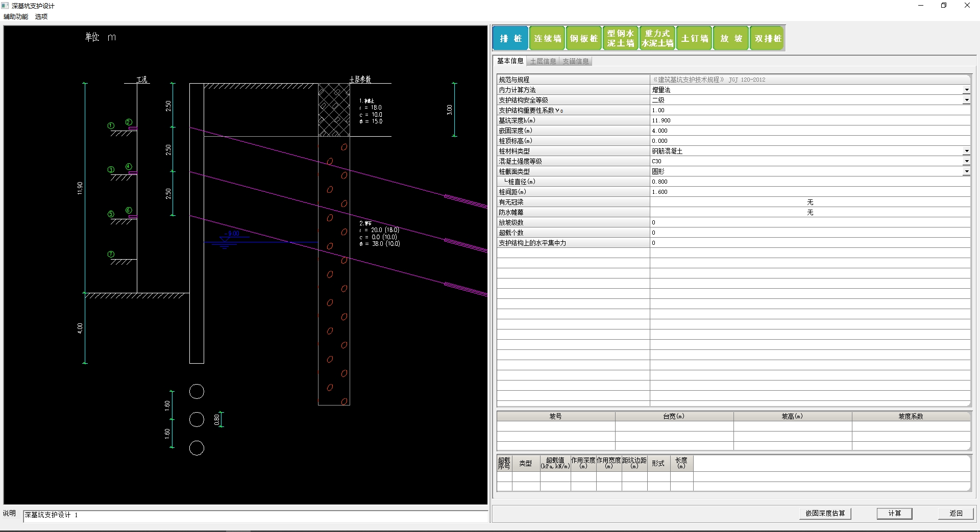This screenshot has width=980, height=532.
Task: Select 型钢水泥土墙 support type
Action: [621, 38]
